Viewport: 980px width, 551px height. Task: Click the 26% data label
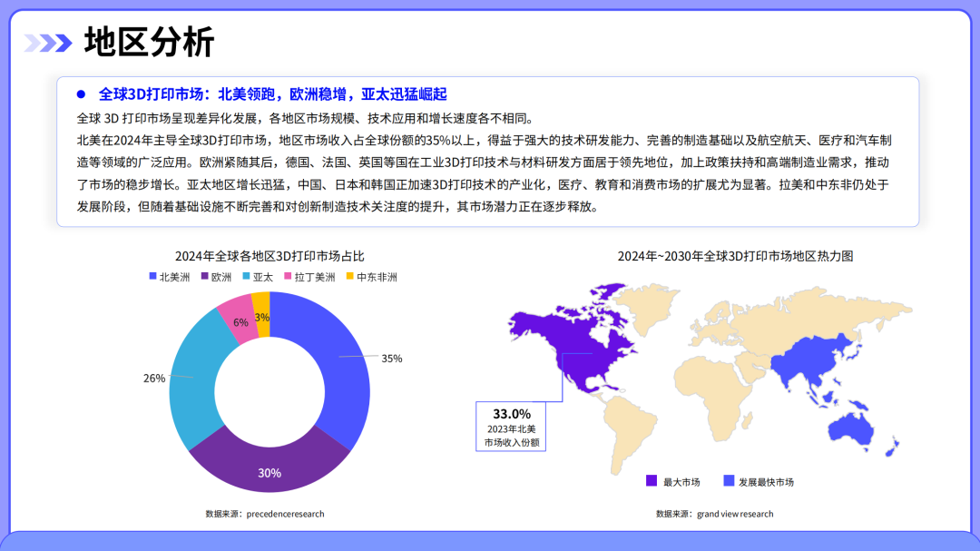pos(154,379)
